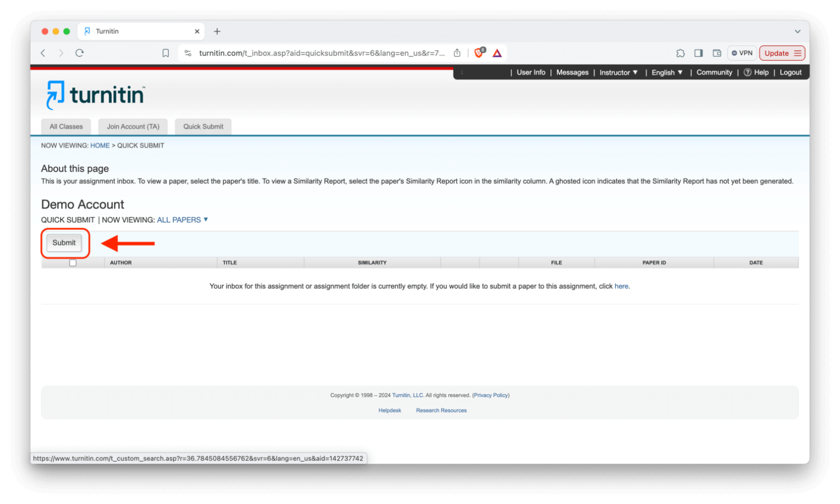Click the browser reload icon
840x504 pixels.
click(x=79, y=53)
